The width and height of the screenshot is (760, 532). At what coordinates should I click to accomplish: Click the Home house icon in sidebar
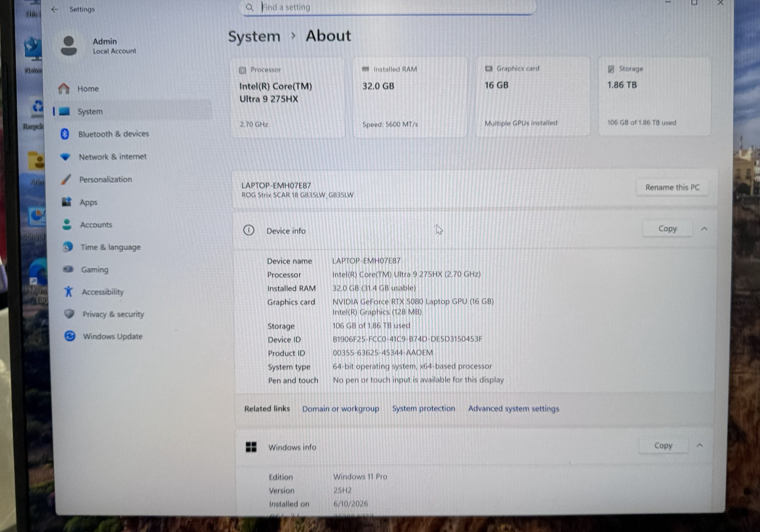pos(64,88)
